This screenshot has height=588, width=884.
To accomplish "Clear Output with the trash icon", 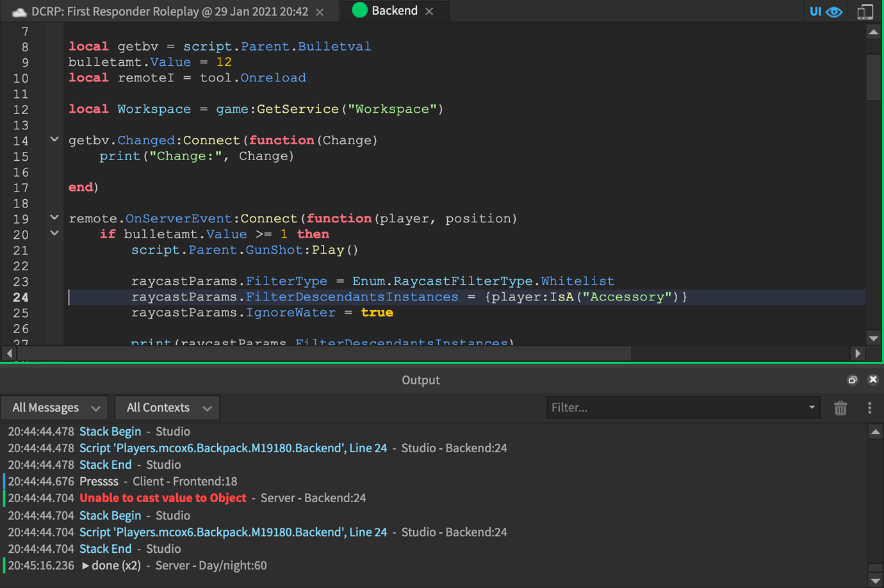I will 840,407.
